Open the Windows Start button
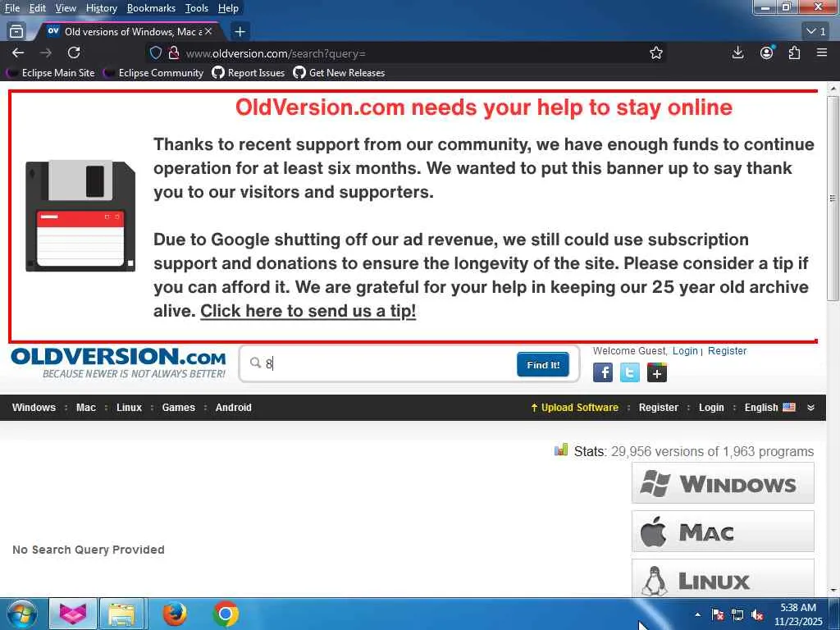Image resolution: width=840 pixels, height=630 pixels. point(22,614)
